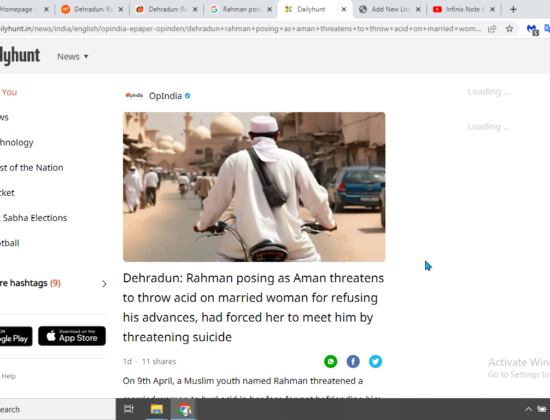The width and height of the screenshot is (550, 420).
Task: Open Football category in sidebar
Action: pyautogui.click(x=9, y=243)
